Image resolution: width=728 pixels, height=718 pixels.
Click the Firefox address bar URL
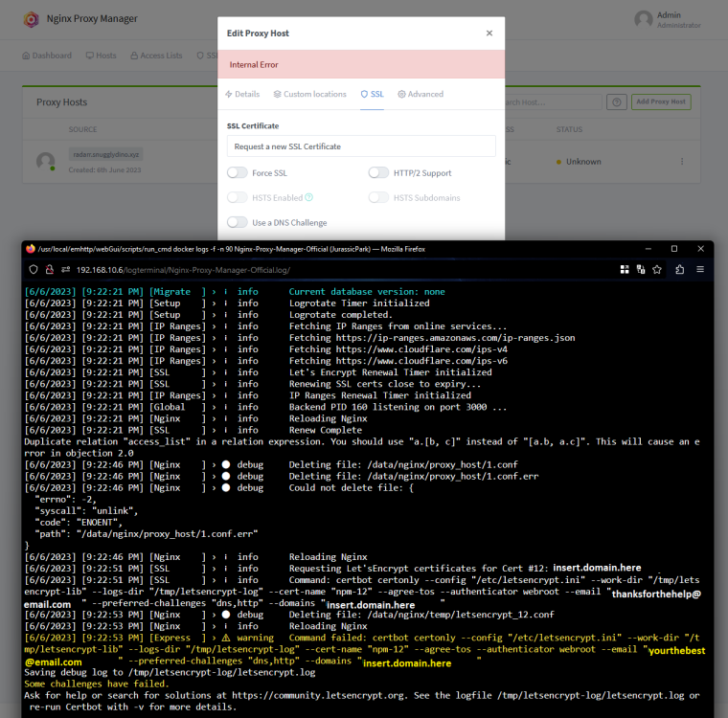click(x=183, y=270)
